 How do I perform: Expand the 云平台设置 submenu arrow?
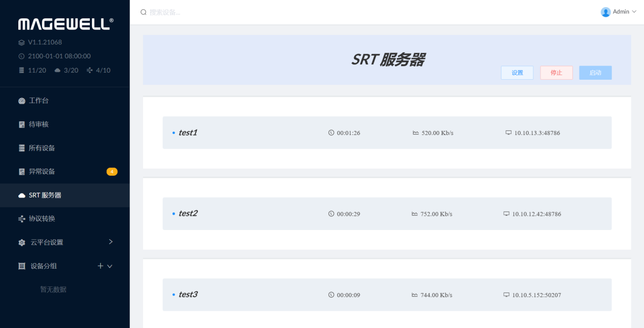pos(111,242)
